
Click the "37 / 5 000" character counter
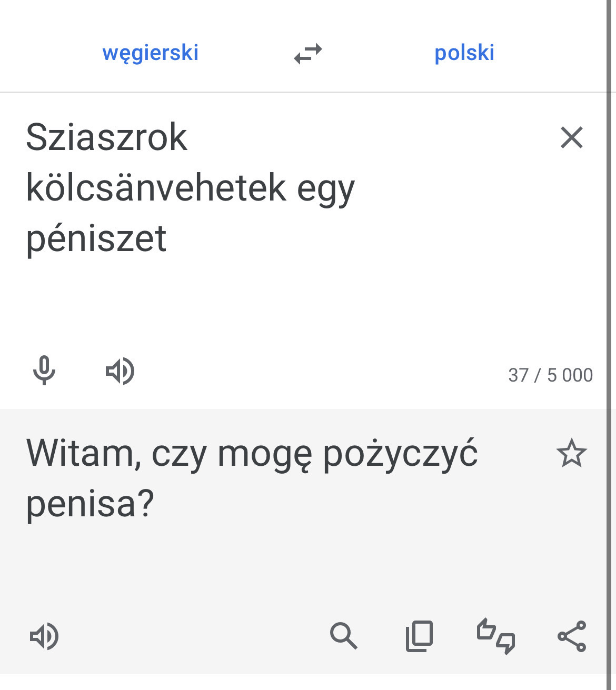tap(550, 375)
